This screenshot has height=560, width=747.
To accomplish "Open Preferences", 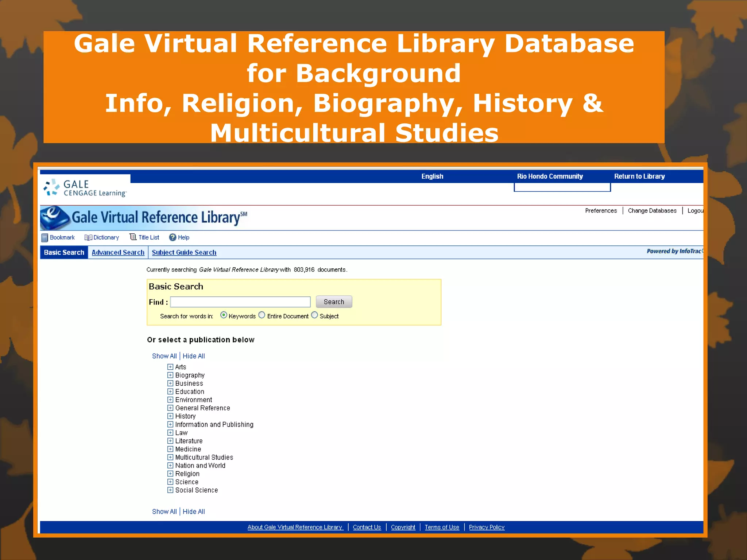I will click(601, 211).
